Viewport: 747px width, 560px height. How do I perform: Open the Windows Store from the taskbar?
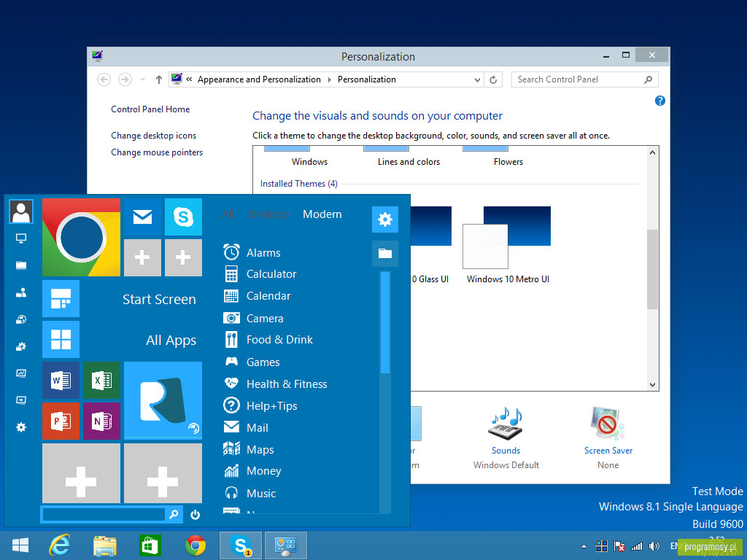coord(150,545)
